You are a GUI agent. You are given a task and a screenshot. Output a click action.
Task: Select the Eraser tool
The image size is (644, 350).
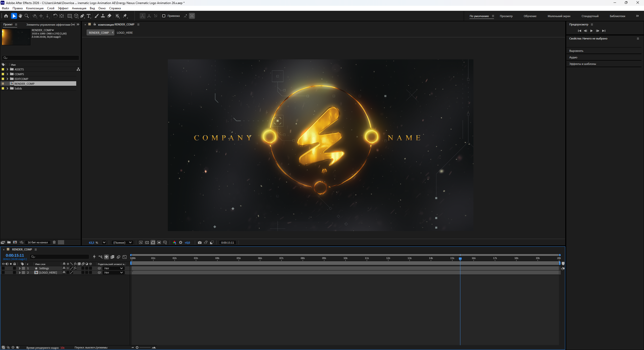click(109, 16)
